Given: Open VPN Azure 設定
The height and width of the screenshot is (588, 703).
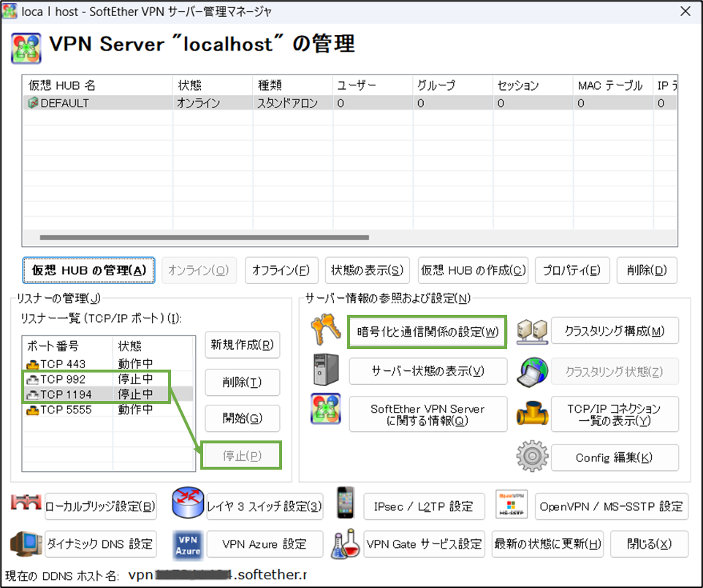Looking at the screenshot, I should (265, 544).
